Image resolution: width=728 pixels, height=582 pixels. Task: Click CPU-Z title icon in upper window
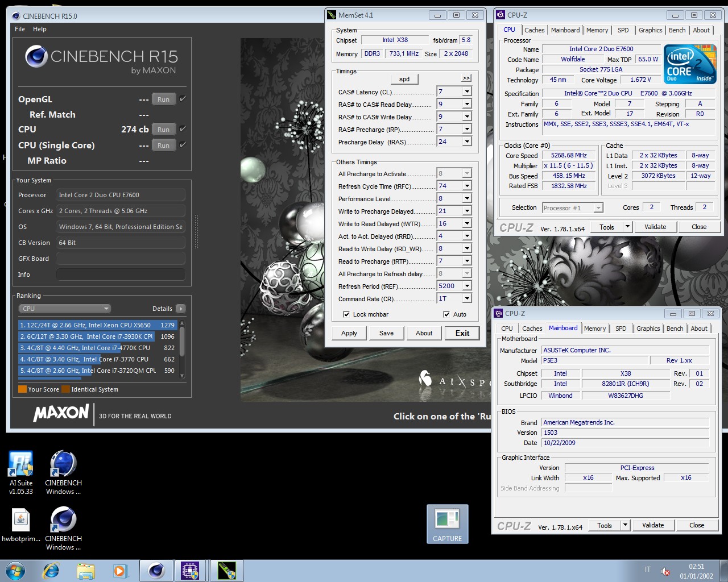click(x=500, y=15)
